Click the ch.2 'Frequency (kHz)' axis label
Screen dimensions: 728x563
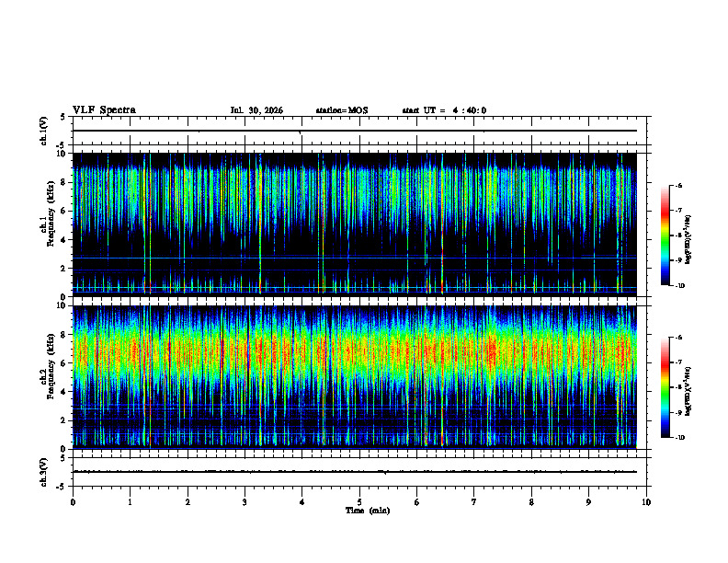[x=50, y=366]
